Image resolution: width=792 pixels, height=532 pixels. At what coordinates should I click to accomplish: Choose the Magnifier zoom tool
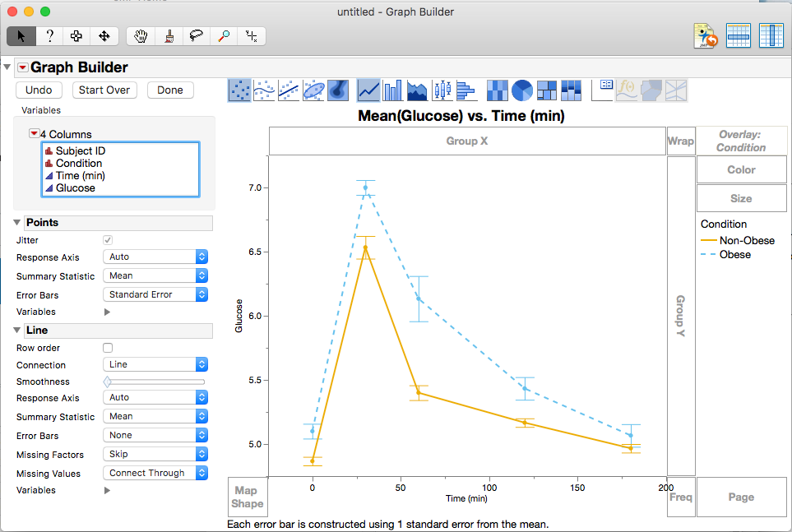(224, 36)
